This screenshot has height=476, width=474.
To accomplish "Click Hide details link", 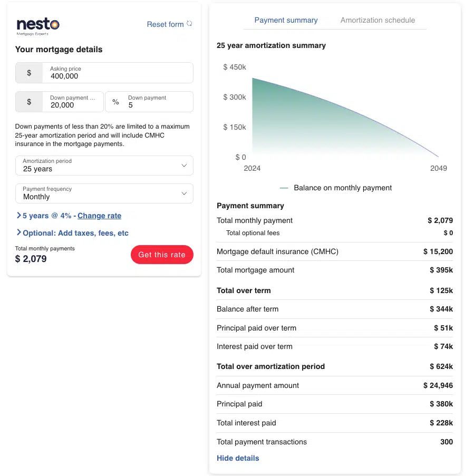I will tap(238, 458).
